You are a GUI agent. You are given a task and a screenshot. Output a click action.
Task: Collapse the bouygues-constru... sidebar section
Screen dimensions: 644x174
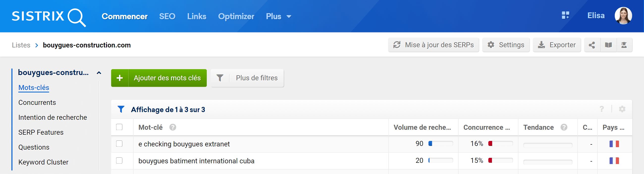click(99, 73)
